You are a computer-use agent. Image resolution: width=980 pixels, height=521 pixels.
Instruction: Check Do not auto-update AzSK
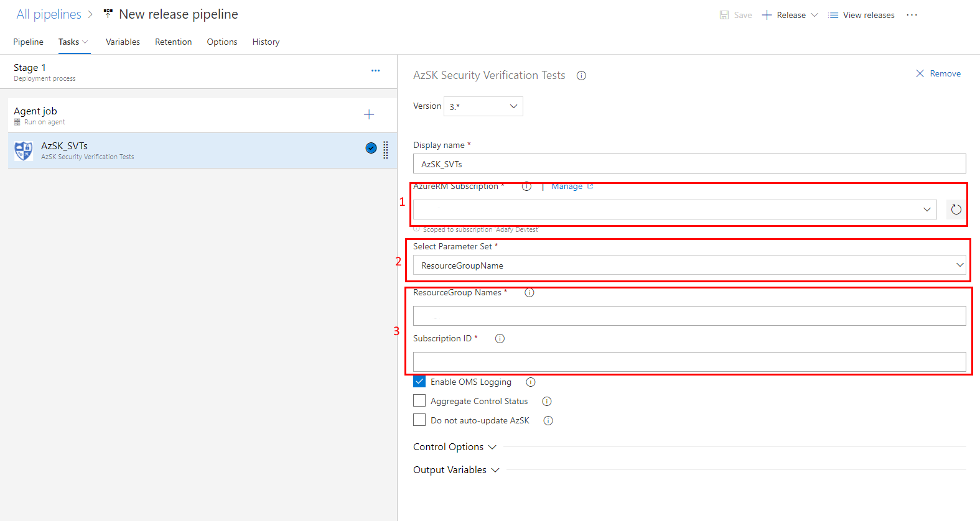(x=419, y=420)
